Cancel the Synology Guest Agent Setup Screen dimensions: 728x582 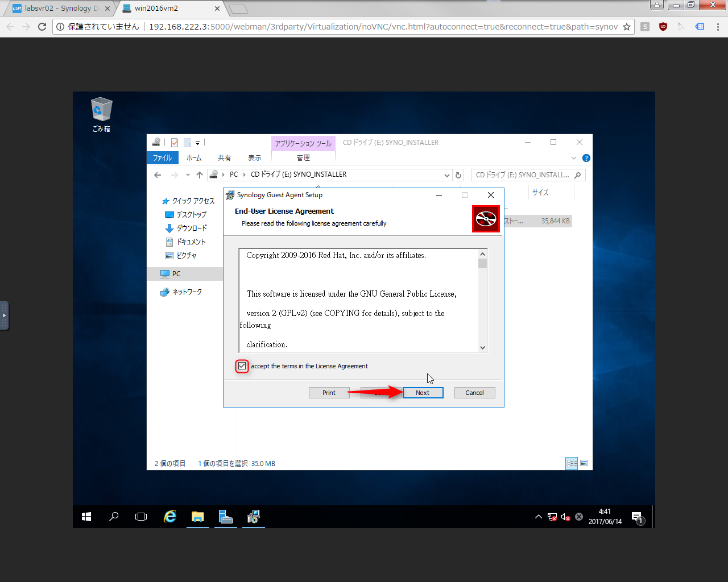(474, 393)
